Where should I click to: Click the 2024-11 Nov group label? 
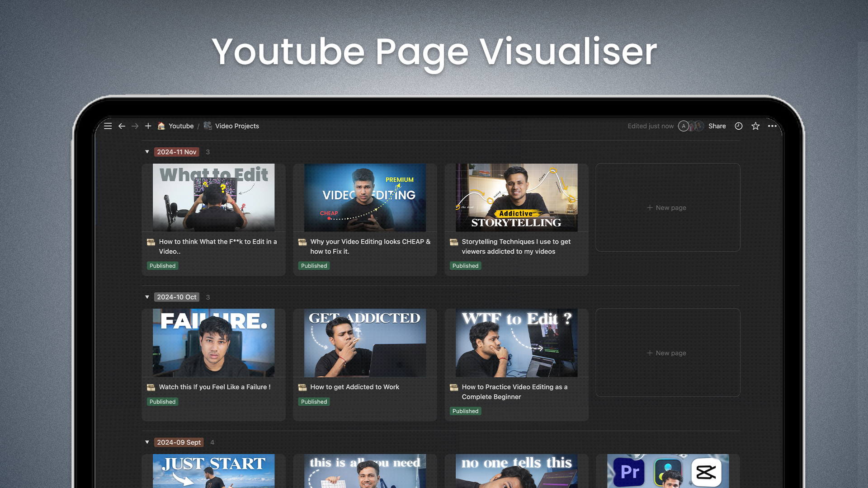click(177, 152)
